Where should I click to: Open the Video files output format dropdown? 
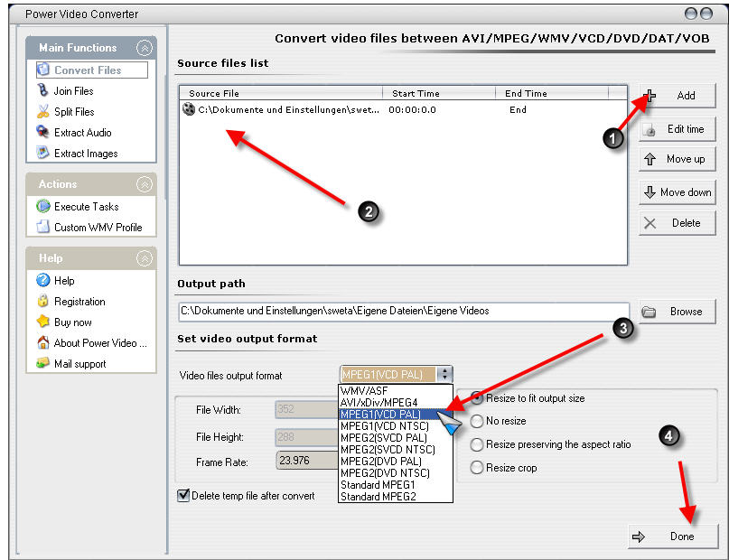coord(445,374)
